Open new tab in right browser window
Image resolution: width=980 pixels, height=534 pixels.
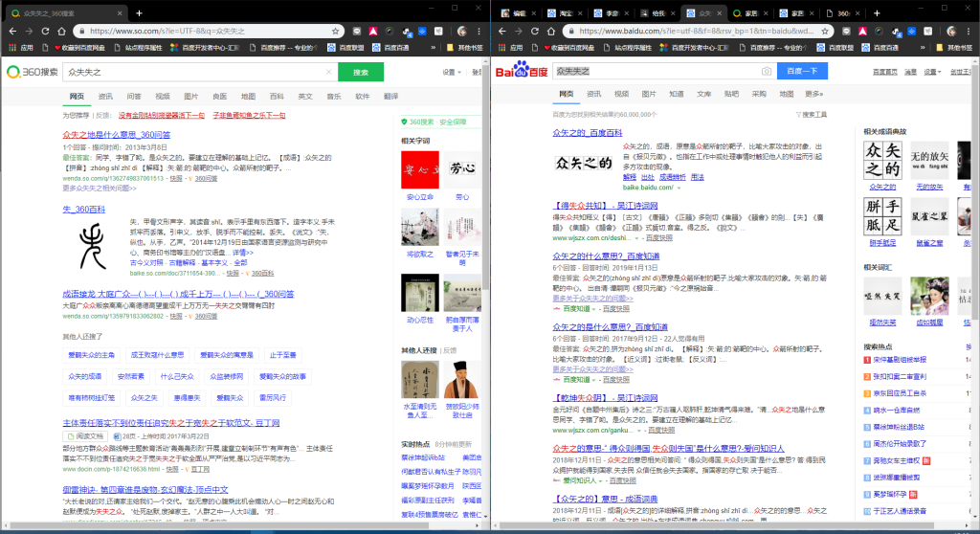click(x=877, y=13)
